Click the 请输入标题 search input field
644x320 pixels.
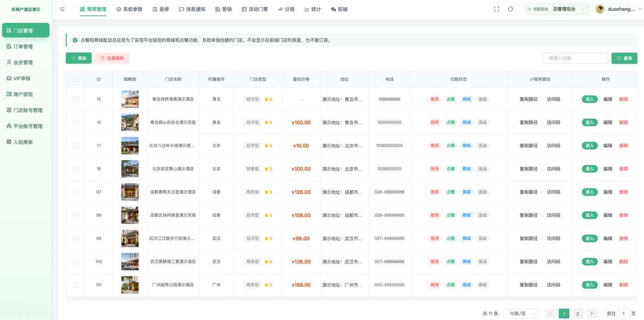(x=575, y=58)
